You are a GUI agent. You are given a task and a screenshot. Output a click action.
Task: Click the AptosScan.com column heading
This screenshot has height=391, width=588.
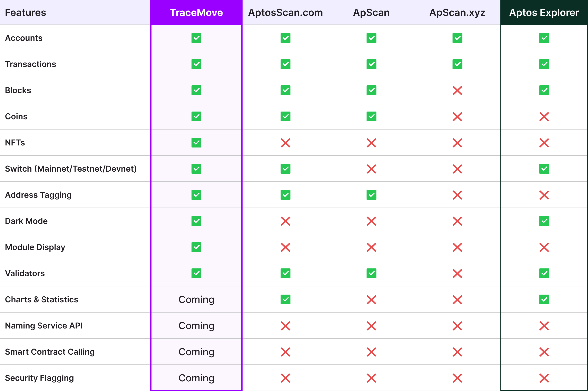tap(285, 12)
